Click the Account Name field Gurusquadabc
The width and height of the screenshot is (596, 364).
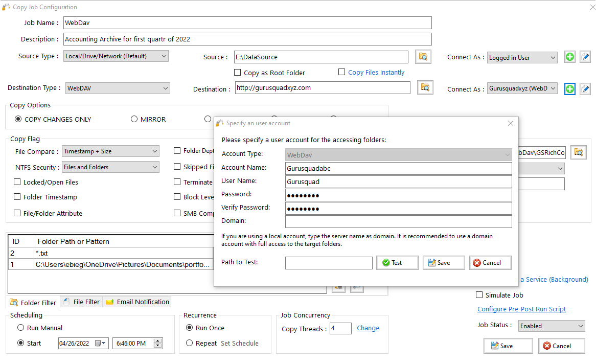tap(398, 169)
